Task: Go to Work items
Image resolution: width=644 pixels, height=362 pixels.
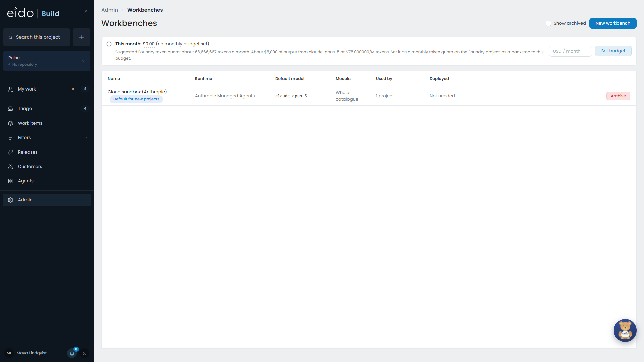Action: [47, 123]
